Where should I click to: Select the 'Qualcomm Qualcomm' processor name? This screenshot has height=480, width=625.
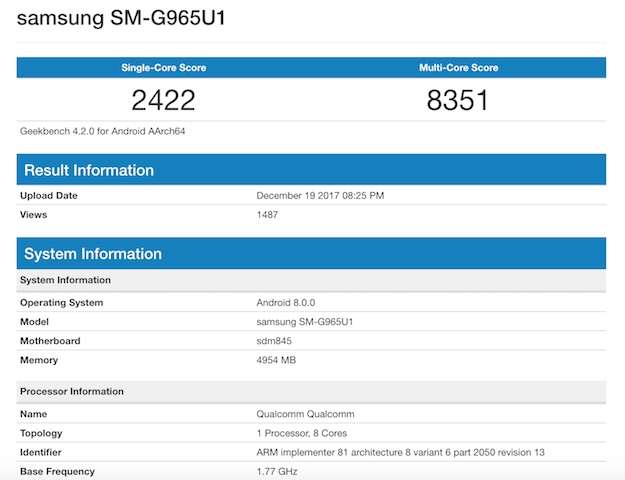pos(305,414)
